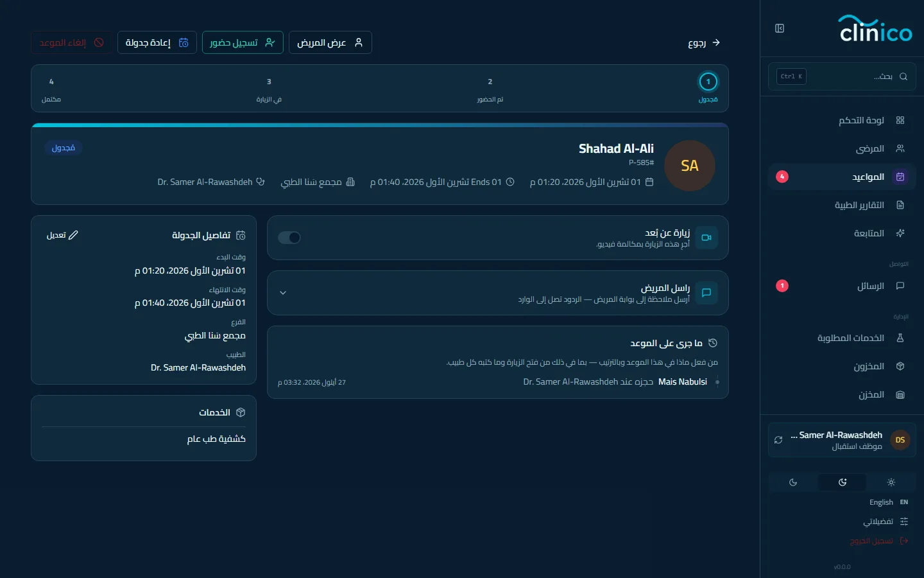924x578 pixels.
Task: Select the system auto theme option
Action: [x=843, y=482]
